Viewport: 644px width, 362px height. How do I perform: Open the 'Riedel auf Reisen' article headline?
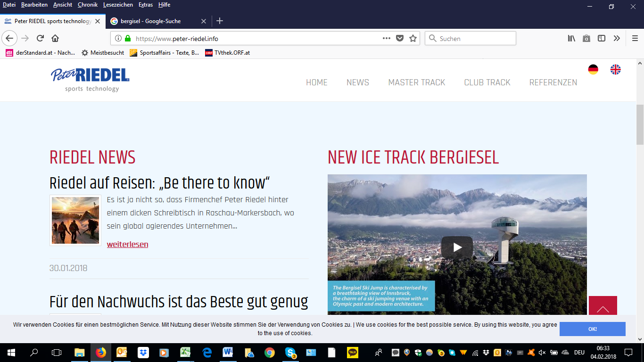(x=160, y=183)
